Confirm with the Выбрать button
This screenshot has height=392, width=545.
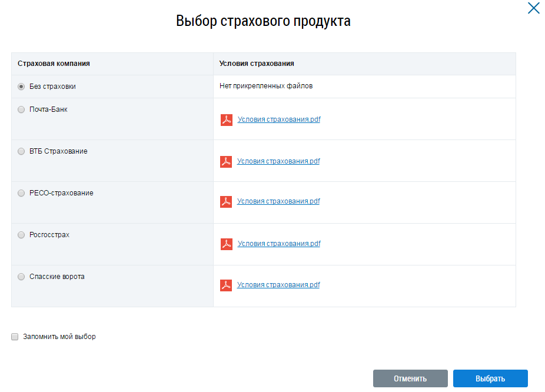coord(490,378)
